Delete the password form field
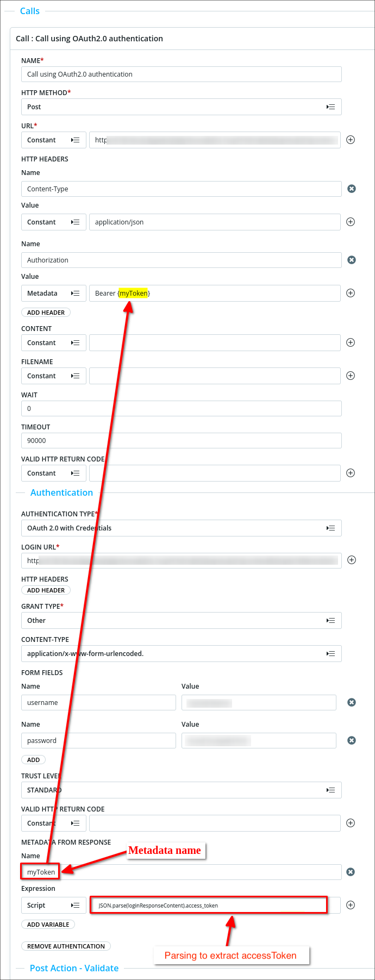This screenshot has height=980, width=375. 352,740
